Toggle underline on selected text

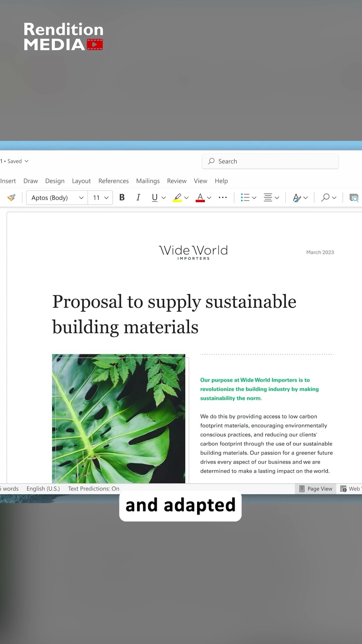(x=155, y=198)
